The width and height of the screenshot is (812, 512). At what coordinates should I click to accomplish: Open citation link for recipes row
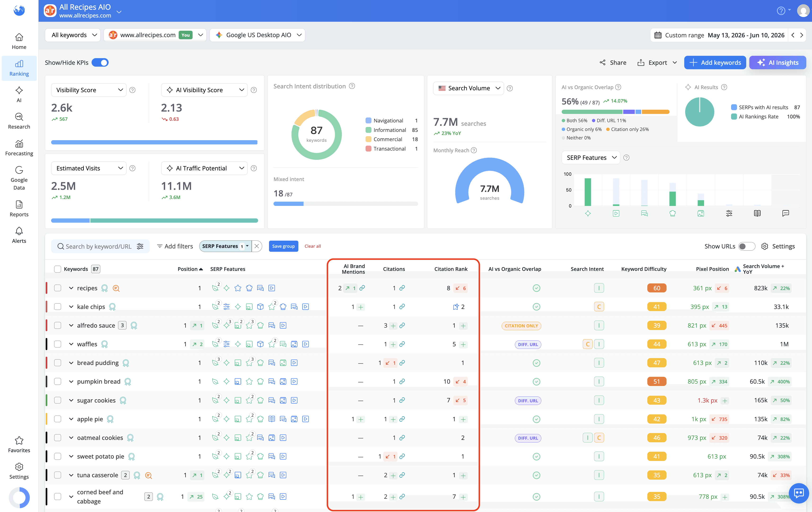click(402, 288)
